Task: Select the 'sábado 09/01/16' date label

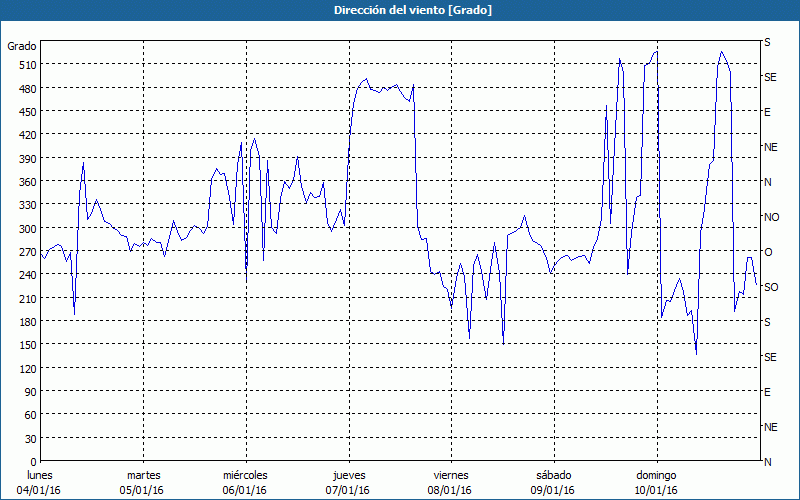Action: (x=553, y=482)
